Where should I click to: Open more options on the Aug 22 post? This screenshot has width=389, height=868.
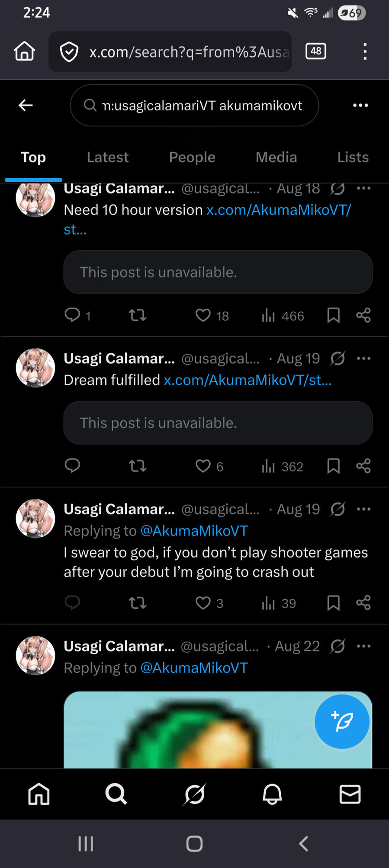(363, 646)
